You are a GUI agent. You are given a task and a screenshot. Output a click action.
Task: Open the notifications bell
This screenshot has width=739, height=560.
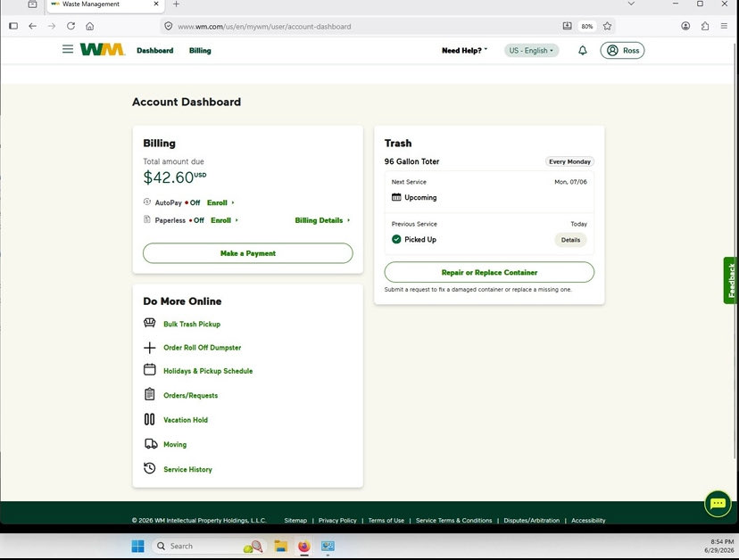[583, 51]
